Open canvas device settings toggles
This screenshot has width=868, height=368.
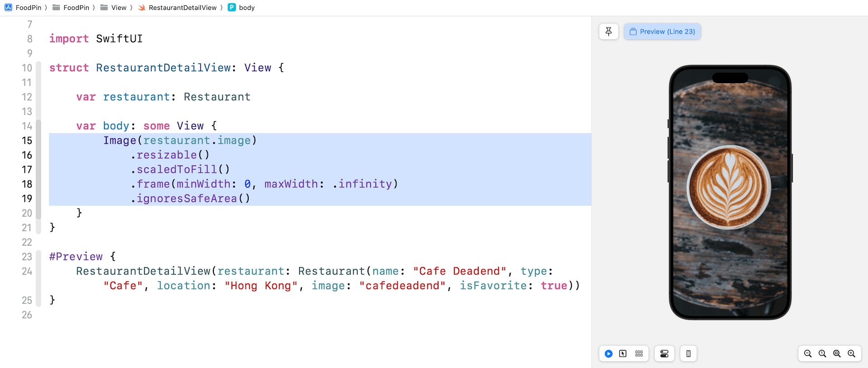tap(664, 354)
